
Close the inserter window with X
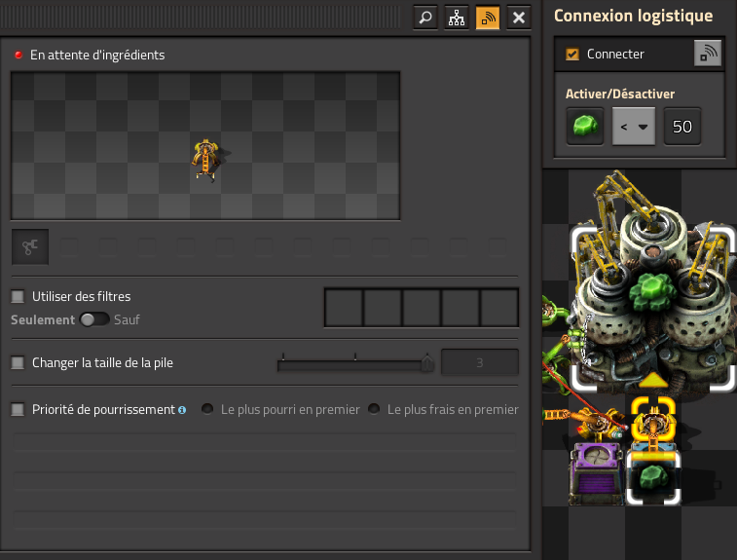click(x=519, y=18)
